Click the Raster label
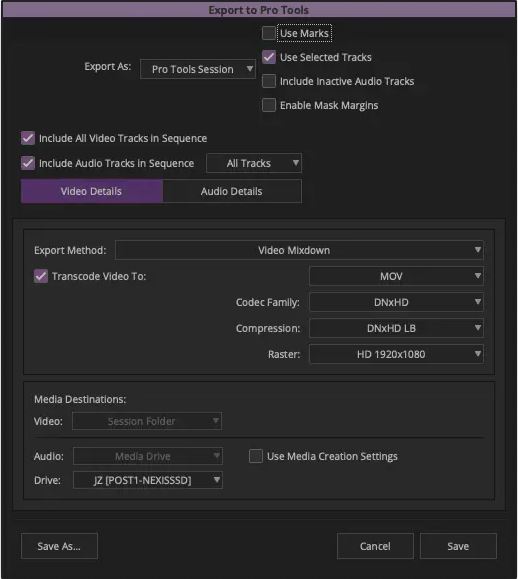Screen dimensions: 518x579 (x=284, y=354)
